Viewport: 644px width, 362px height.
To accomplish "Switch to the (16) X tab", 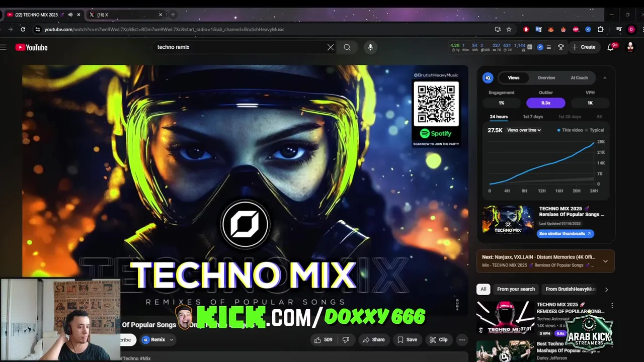I will [x=126, y=15].
